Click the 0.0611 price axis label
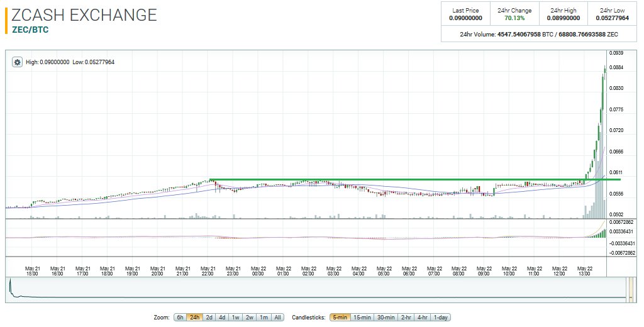The height and width of the screenshot is (327, 644). point(616,172)
